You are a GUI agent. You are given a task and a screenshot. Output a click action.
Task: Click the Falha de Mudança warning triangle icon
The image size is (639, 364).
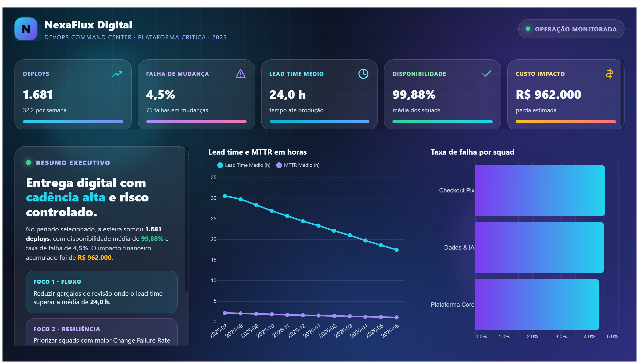[241, 74]
